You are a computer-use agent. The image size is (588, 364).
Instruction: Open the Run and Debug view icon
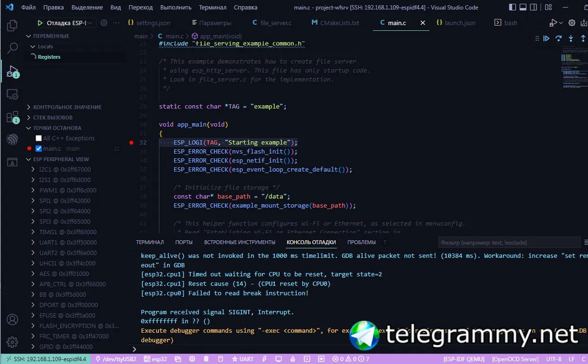point(12,71)
